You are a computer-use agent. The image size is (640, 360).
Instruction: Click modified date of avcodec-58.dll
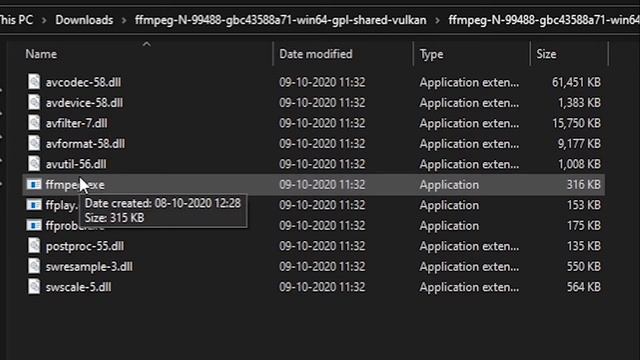point(322,82)
